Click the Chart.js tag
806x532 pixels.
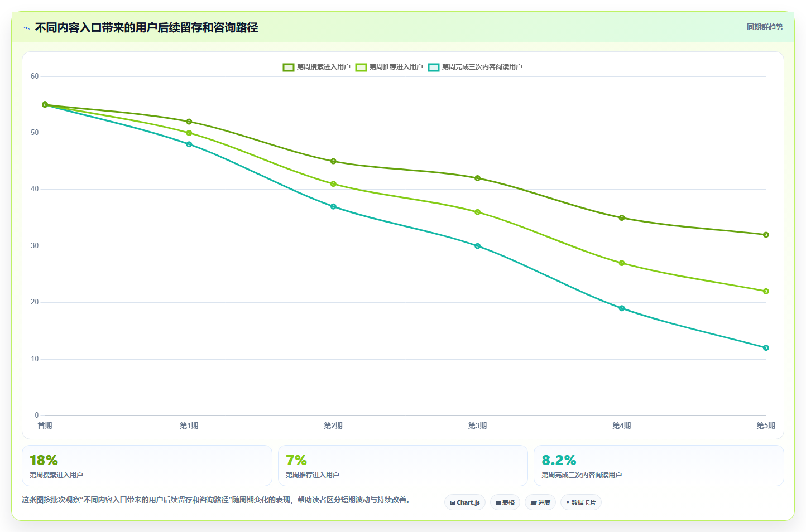pyautogui.click(x=465, y=502)
